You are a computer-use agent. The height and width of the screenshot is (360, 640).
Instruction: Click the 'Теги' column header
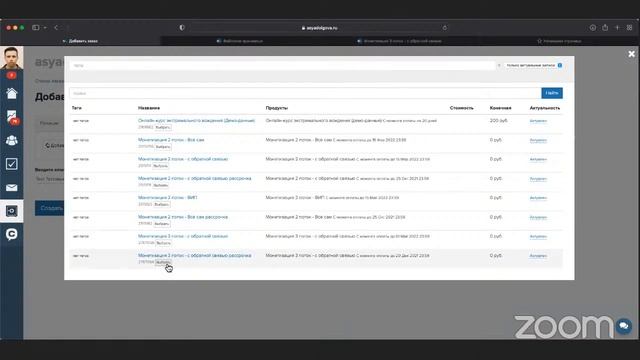click(x=77, y=108)
